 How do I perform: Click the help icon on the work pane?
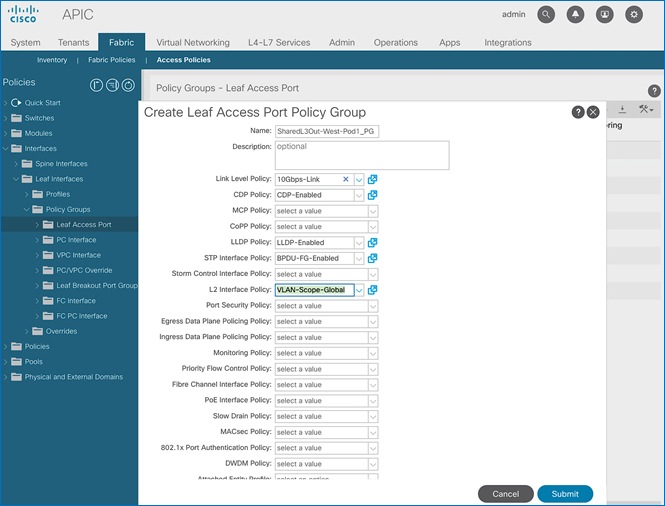(654, 90)
